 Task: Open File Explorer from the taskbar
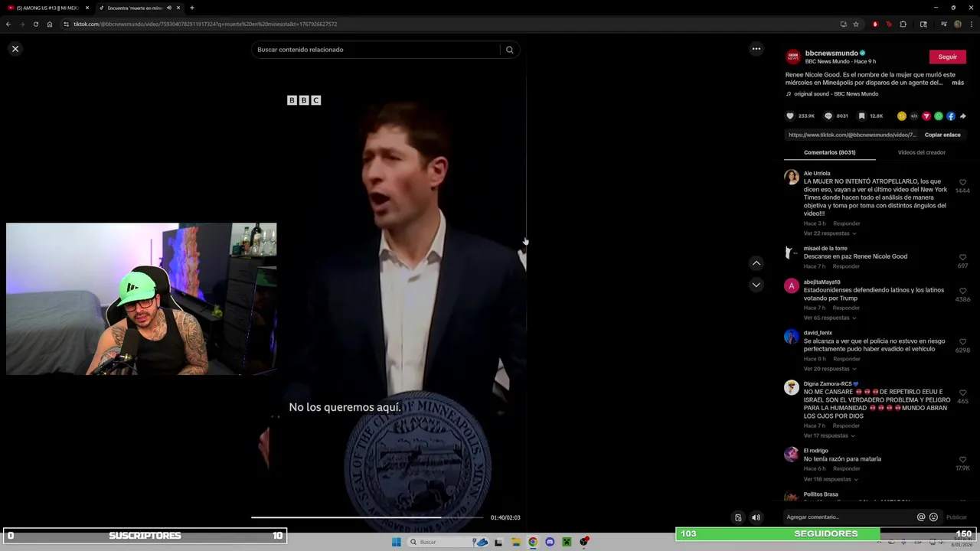[x=516, y=542]
